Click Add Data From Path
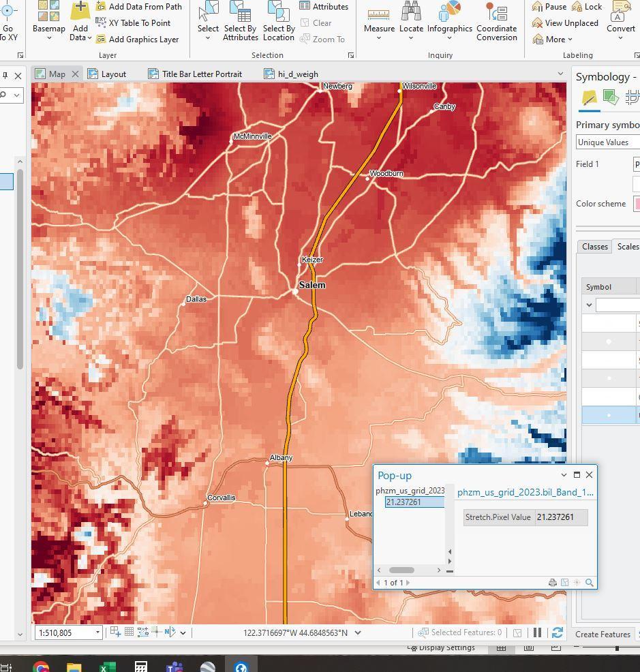 [x=138, y=7]
